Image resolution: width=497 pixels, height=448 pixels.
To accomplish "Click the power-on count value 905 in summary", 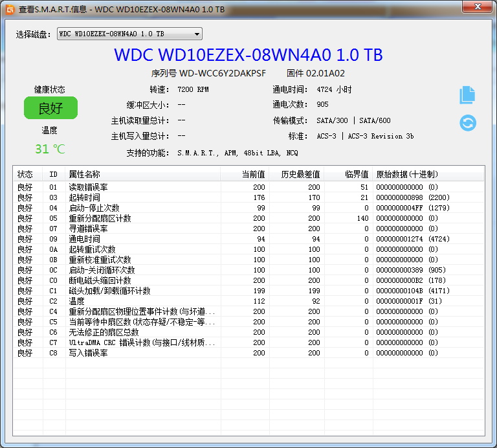I will click(x=322, y=104).
